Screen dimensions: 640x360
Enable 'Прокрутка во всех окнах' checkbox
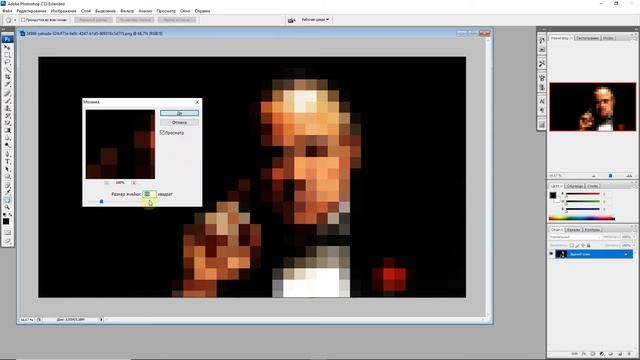(x=23, y=20)
